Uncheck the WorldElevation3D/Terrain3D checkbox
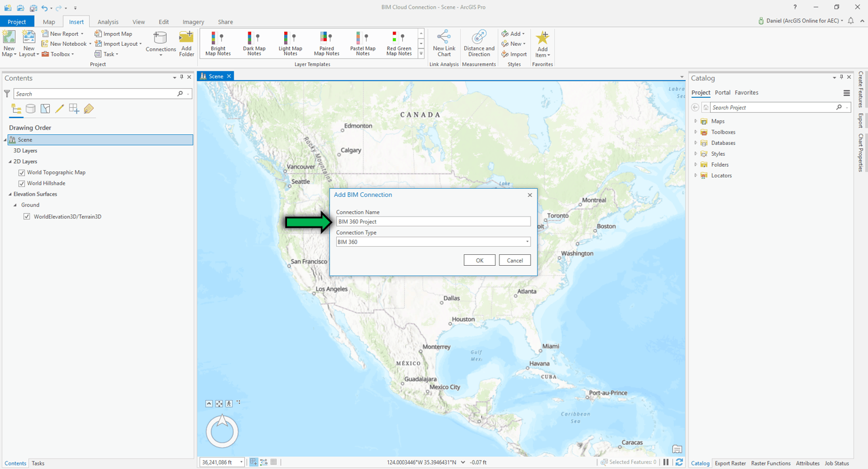The image size is (868, 469). tap(27, 217)
